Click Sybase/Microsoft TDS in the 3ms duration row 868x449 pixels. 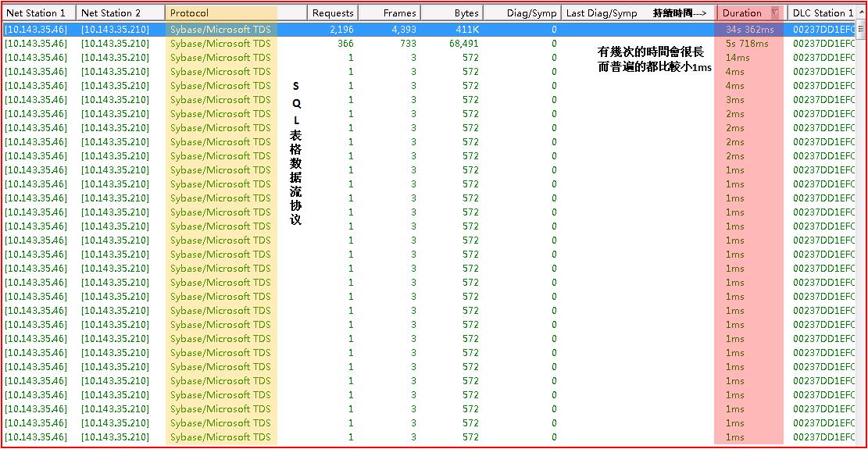[220, 99]
